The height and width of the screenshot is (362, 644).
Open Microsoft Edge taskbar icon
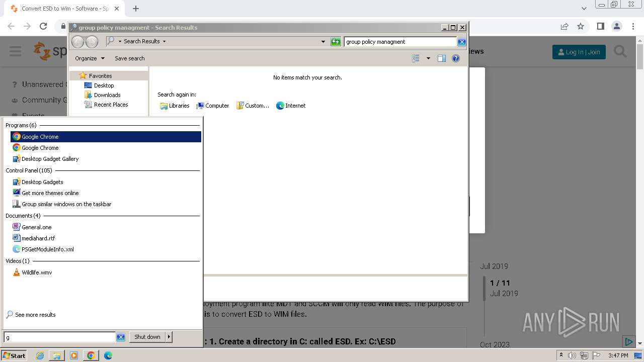[108, 355]
